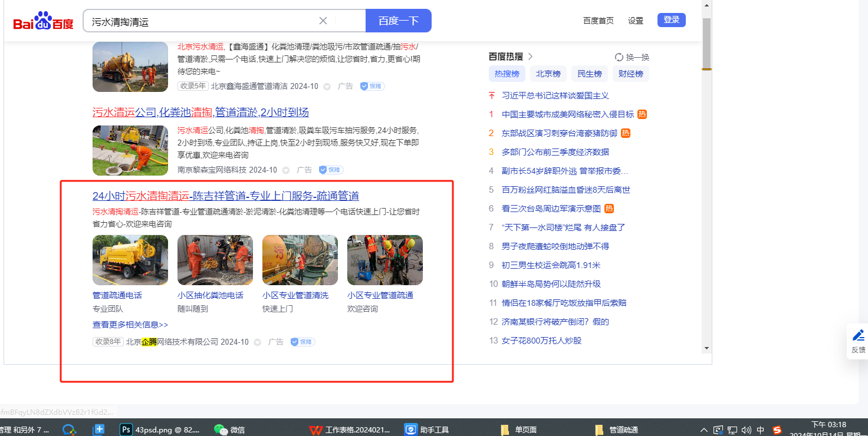Screen dimensions: 868x436
Task: Open the 反馈 feedback pencil icon
Action: (859, 336)
